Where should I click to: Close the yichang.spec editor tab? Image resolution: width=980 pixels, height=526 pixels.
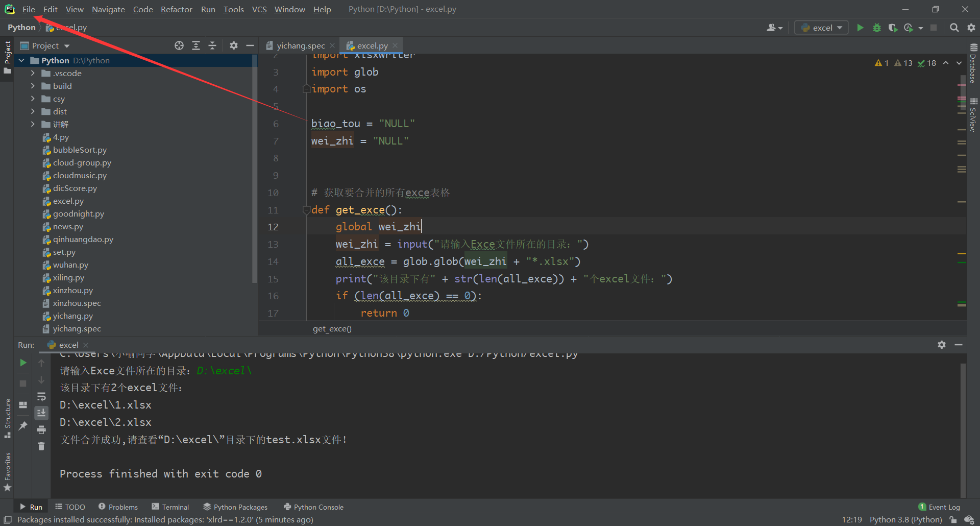332,45
